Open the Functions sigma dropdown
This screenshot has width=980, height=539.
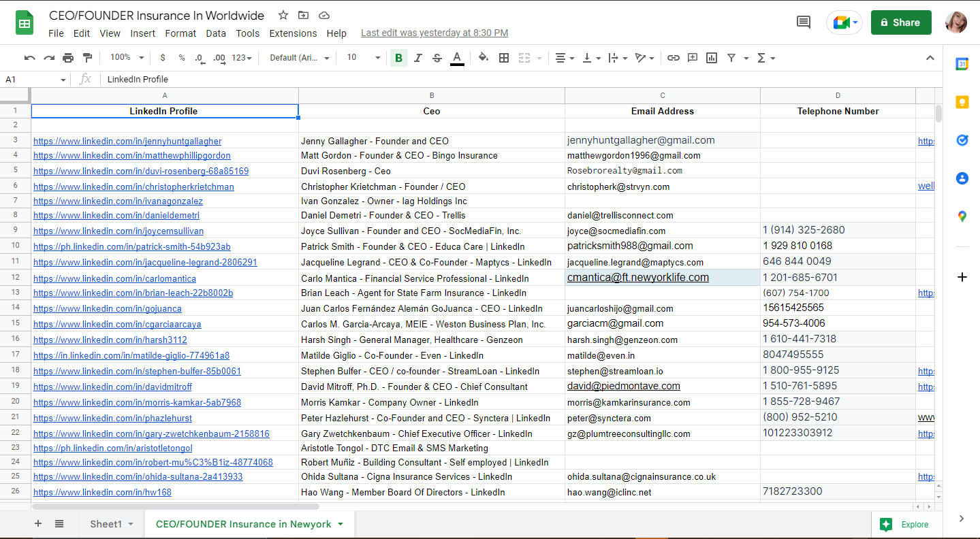[x=766, y=58]
